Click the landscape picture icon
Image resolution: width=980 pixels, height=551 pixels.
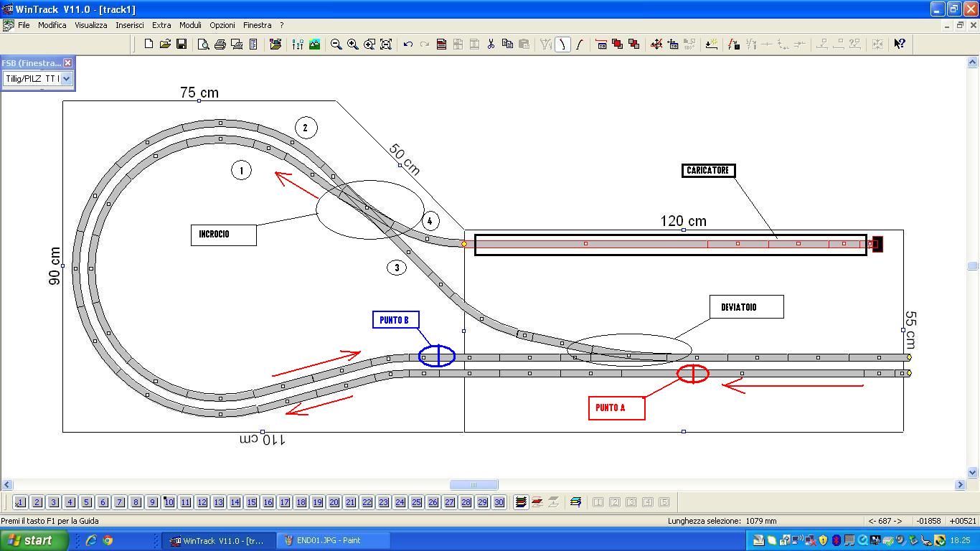pyautogui.click(x=314, y=44)
